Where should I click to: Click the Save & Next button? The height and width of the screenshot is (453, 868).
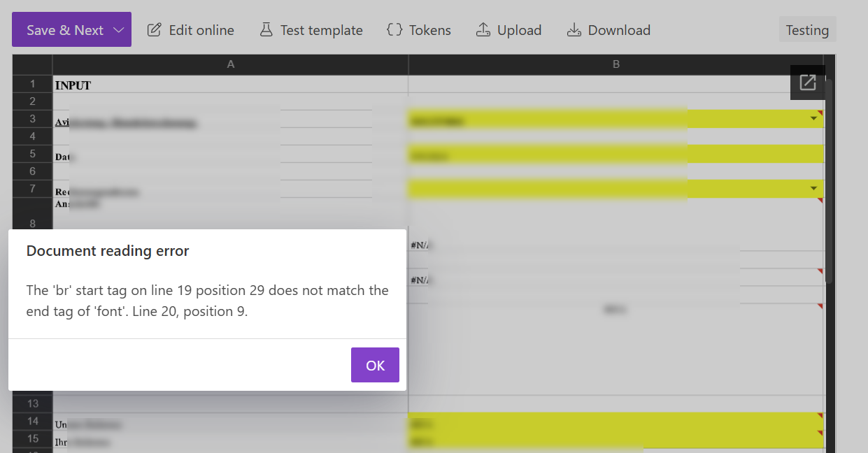pos(64,30)
